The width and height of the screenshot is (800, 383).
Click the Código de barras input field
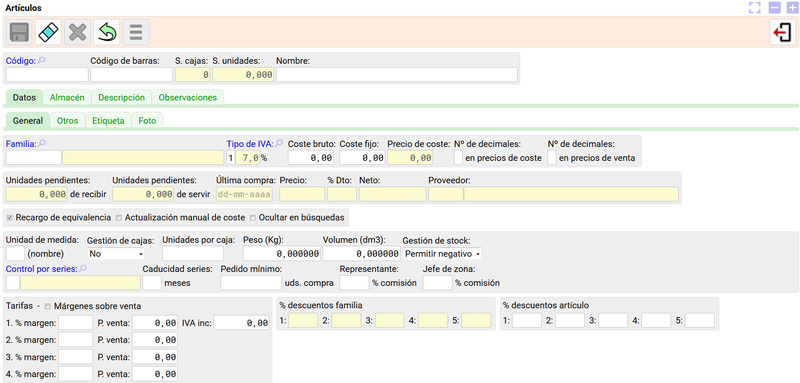[x=132, y=75]
